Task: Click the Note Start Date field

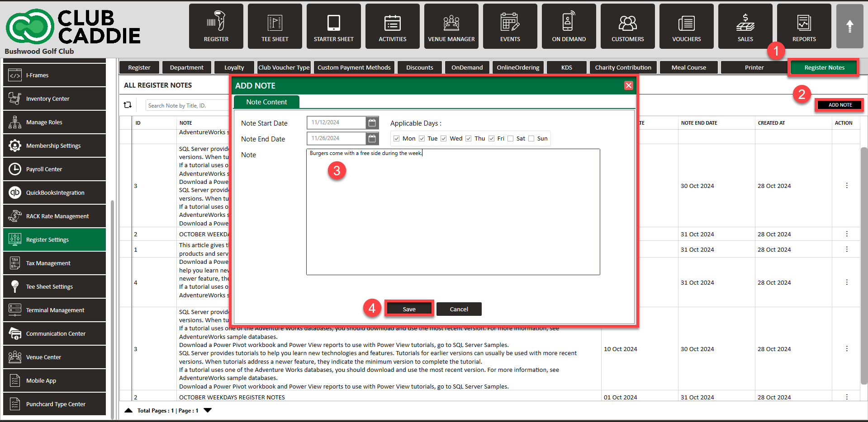Action: coord(336,122)
